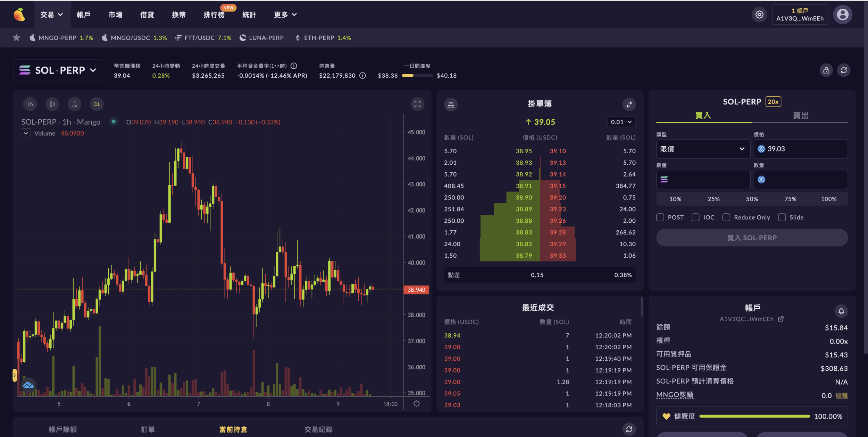Go to 帳戶 menu item

click(84, 15)
